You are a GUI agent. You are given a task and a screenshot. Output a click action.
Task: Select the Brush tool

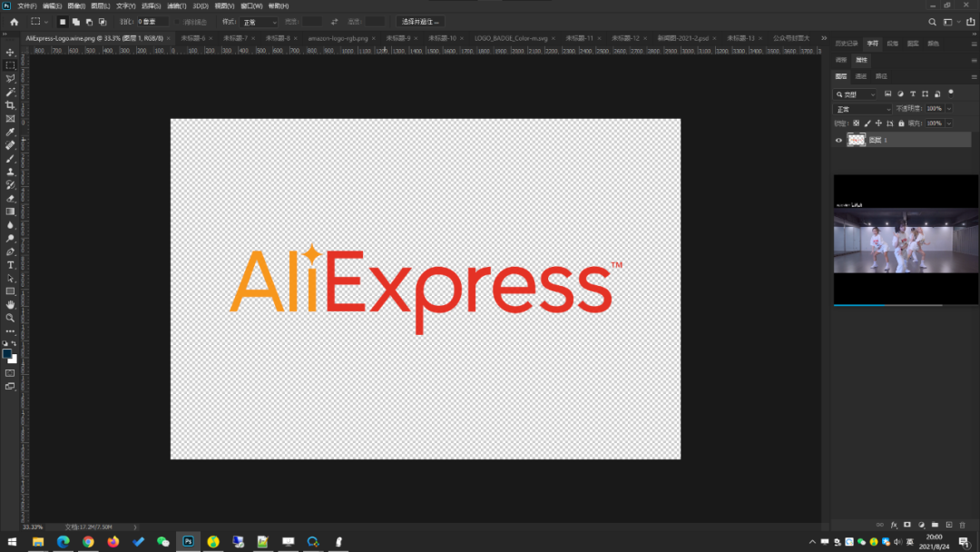coord(10,158)
